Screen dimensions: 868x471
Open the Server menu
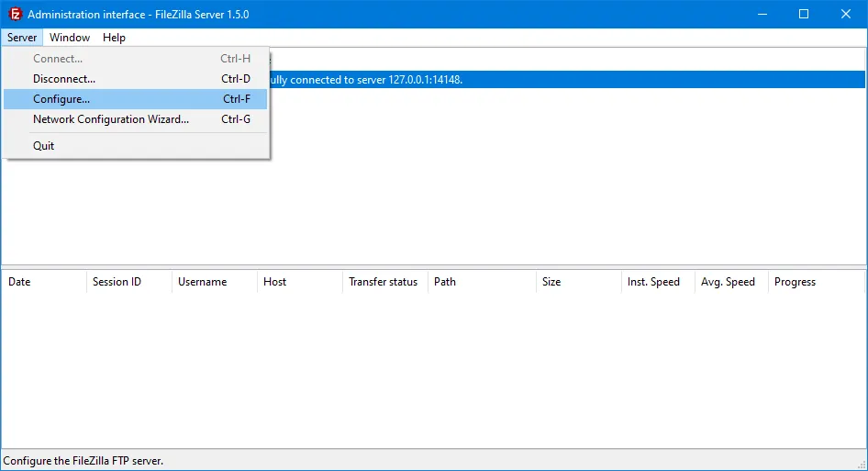[x=22, y=37]
